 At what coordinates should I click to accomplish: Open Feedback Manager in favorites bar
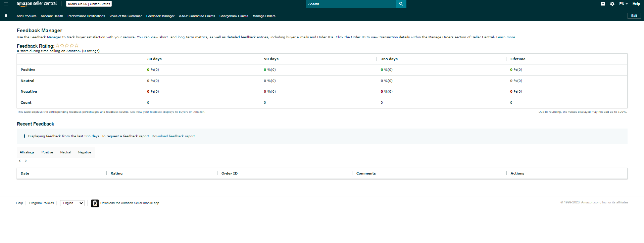tap(160, 16)
